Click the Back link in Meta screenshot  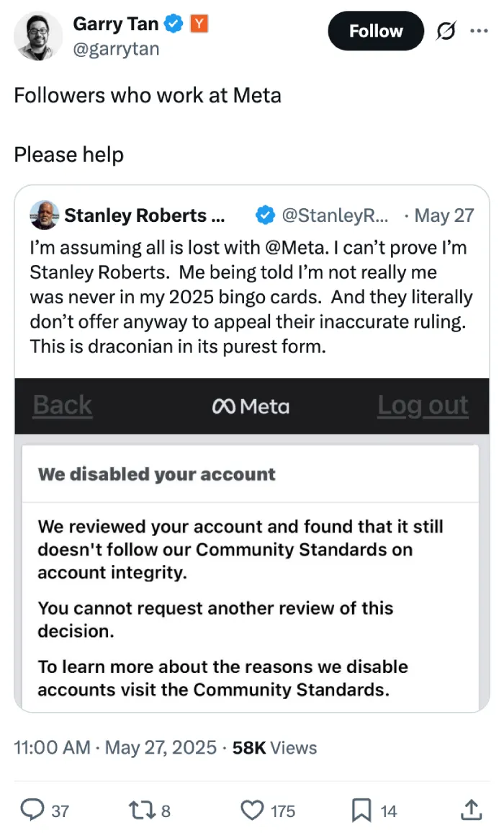point(63,405)
